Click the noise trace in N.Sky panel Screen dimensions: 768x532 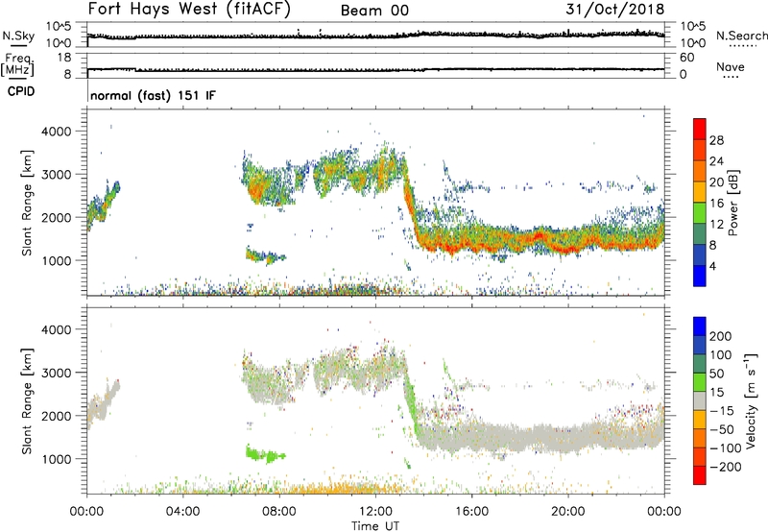pyautogui.click(x=375, y=36)
